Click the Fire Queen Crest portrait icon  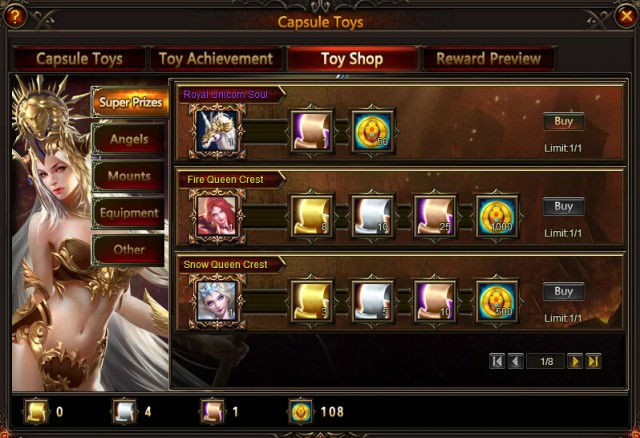click(217, 216)
